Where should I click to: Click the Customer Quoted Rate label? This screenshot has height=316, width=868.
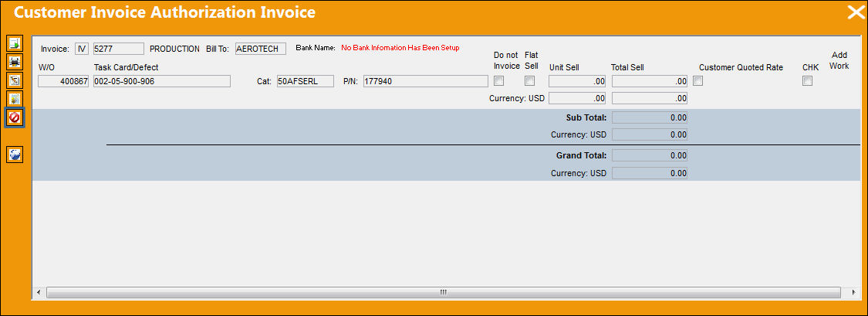[741, 67]
